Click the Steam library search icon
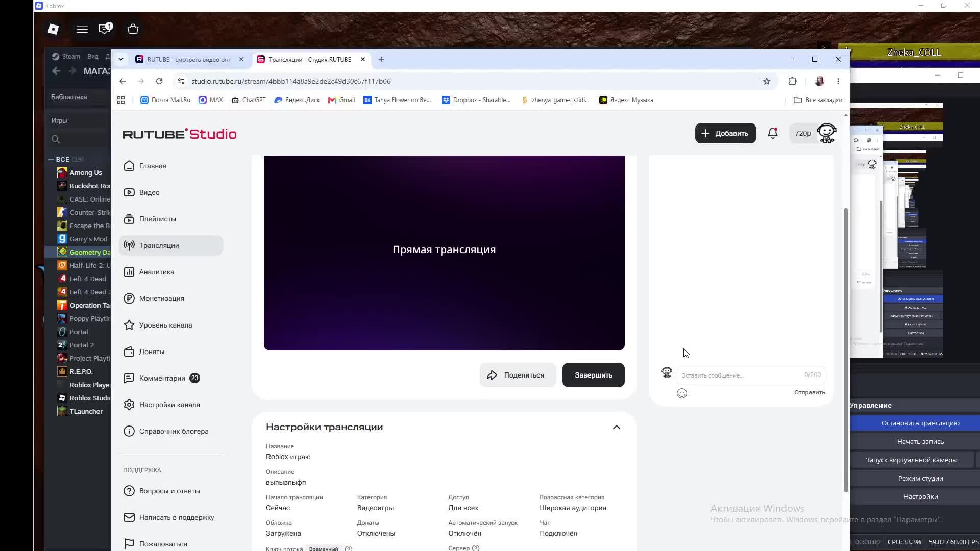Screen dimensions: 980x551 click(56, 139)
